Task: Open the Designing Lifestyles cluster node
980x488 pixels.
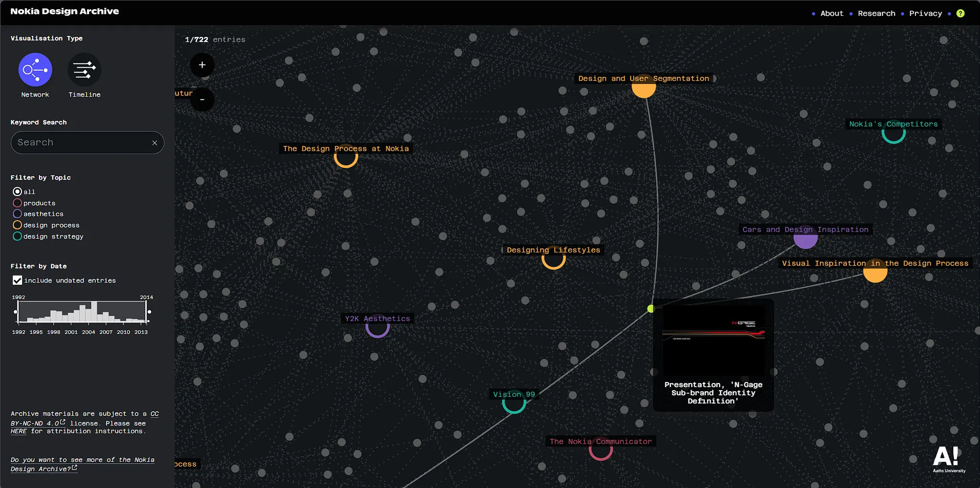Action: (554, 258)
